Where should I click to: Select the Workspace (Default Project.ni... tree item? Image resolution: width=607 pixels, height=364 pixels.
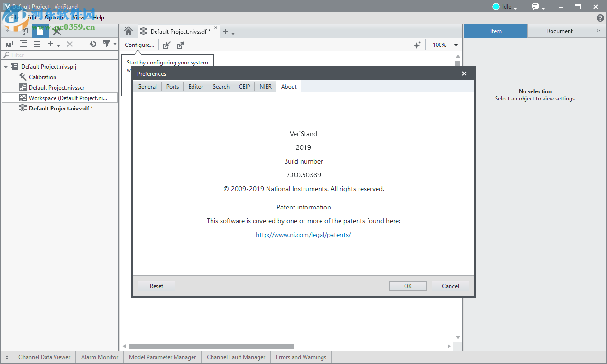pos(60,98)
